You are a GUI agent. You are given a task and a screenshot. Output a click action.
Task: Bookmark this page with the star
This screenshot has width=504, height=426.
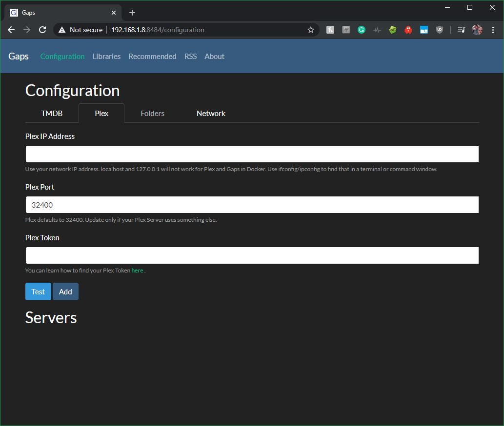(310, 30)
